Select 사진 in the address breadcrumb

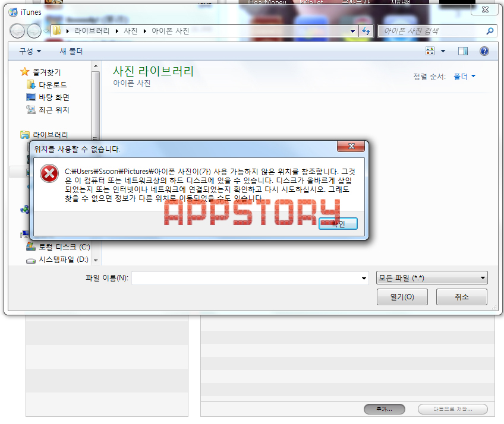(131, 31)
